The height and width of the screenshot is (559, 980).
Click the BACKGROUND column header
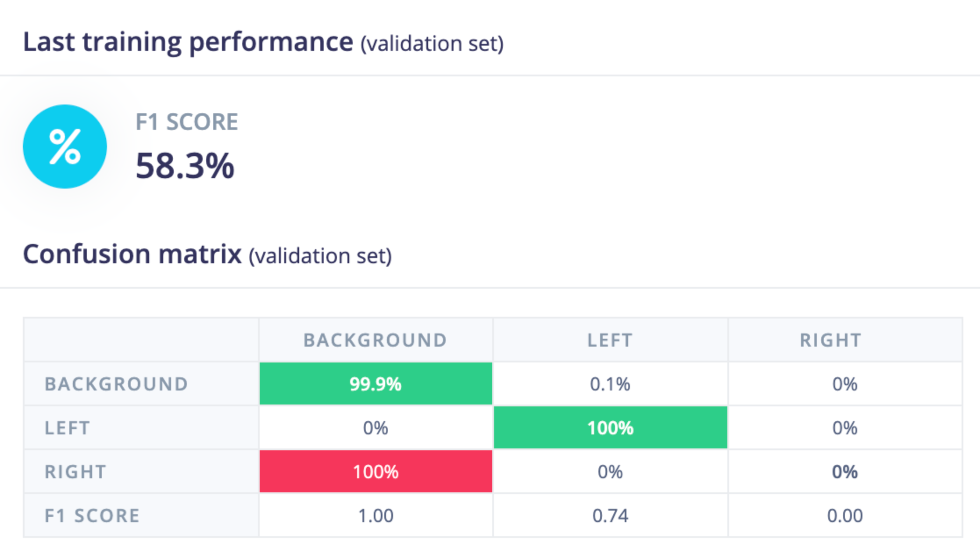376,340
